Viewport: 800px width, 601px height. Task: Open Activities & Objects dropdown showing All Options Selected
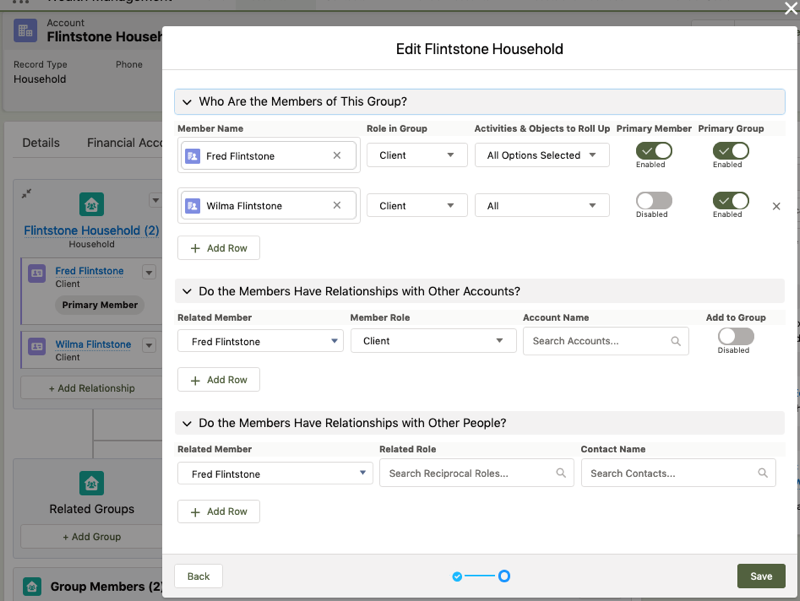coord(541,156)
